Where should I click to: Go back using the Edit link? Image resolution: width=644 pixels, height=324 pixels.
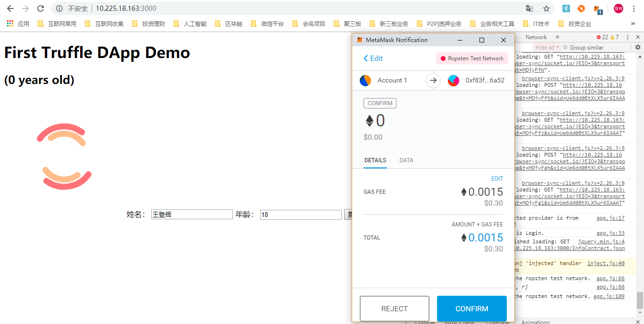(x=373, y=58)
